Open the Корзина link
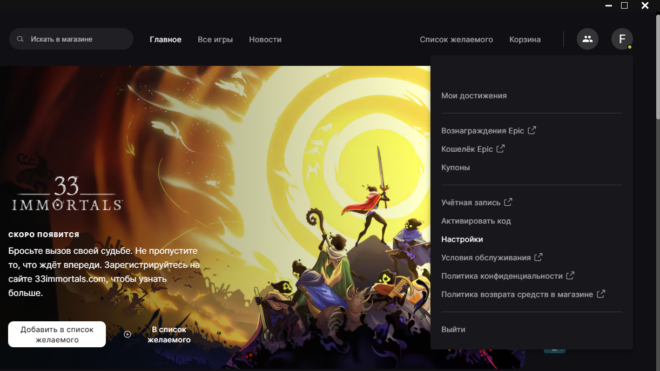Image resolution: width=660 pixels, height=371 pixels. 525,40
